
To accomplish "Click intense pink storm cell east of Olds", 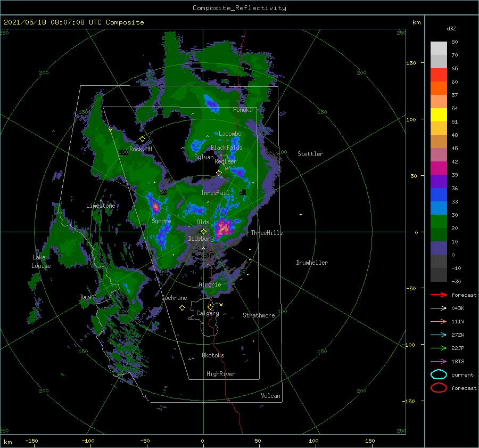I will coord(224,227).
